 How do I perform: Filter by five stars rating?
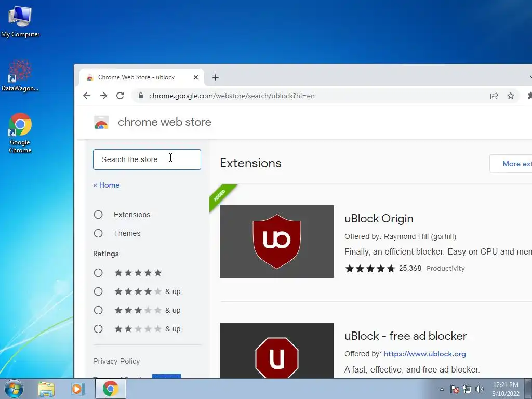[98, 273]
